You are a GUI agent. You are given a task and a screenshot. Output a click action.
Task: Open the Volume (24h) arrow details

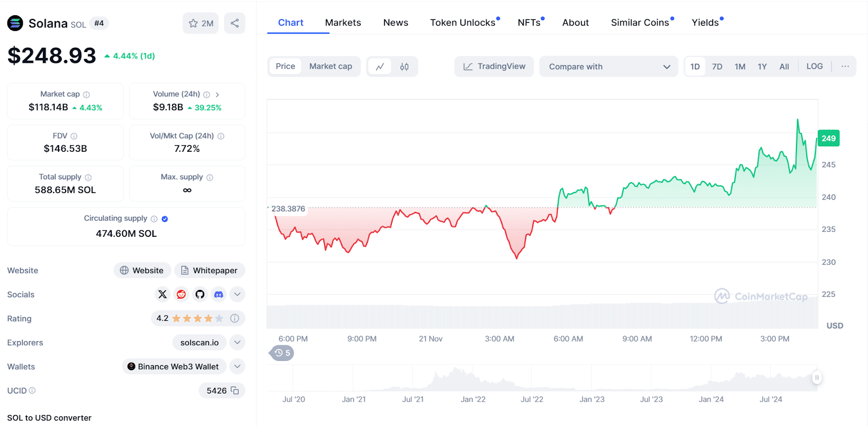coord(218,94)
